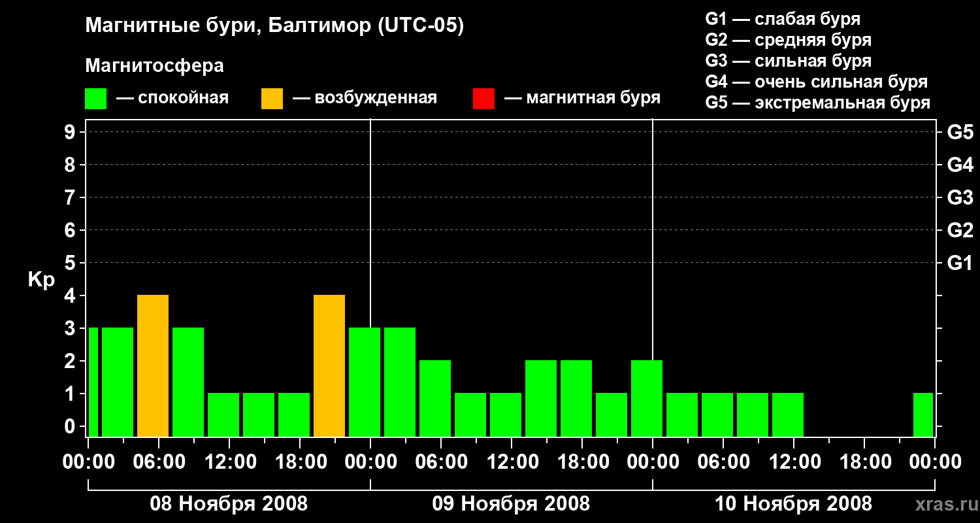Click the «Kp» vertical axis label
Viewport: 980px width, 523px height.
(x=41, y=280)
